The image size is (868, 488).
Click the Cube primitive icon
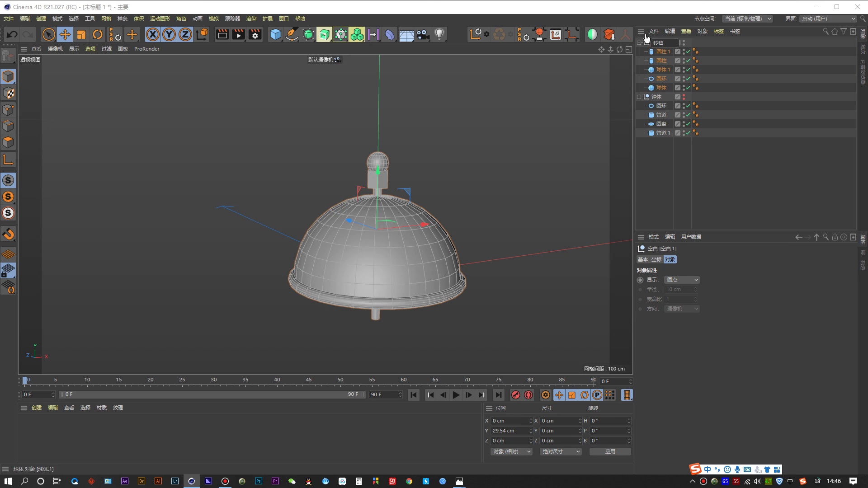(275, 34)
